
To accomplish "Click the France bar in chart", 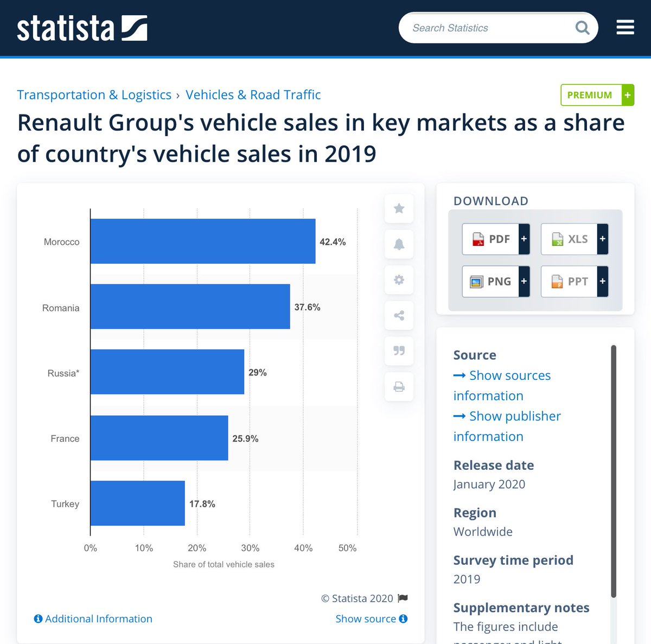I will click(x=159, y=438).
